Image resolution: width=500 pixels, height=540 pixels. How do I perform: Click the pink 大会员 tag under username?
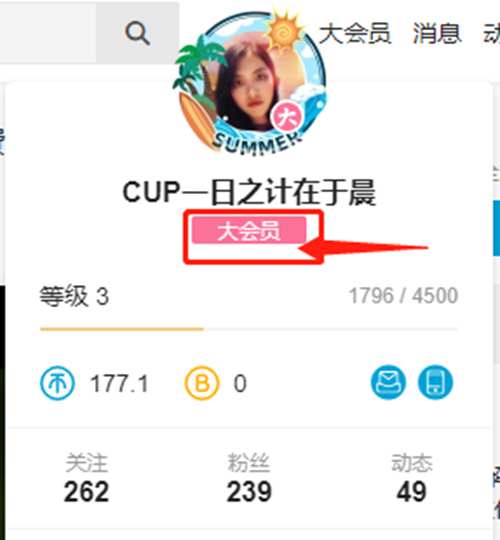pos(249,230)
